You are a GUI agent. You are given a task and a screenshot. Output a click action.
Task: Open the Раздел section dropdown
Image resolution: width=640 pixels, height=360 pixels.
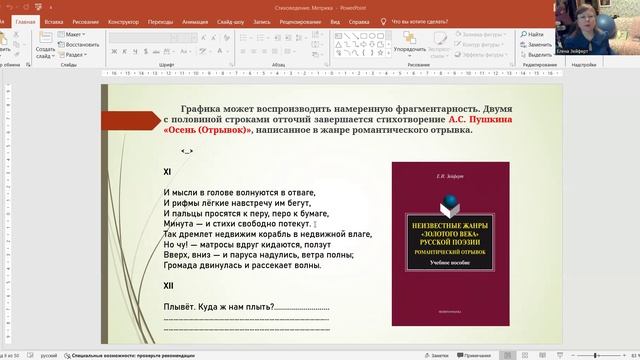tap(73, 54)
